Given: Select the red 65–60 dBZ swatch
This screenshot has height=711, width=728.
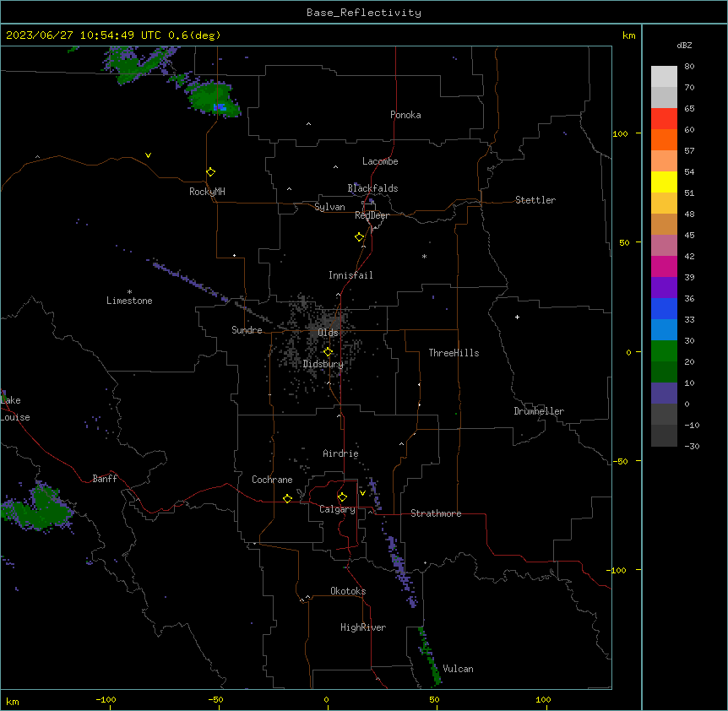Looking at the screenshot, I should (x=664, y=119).
